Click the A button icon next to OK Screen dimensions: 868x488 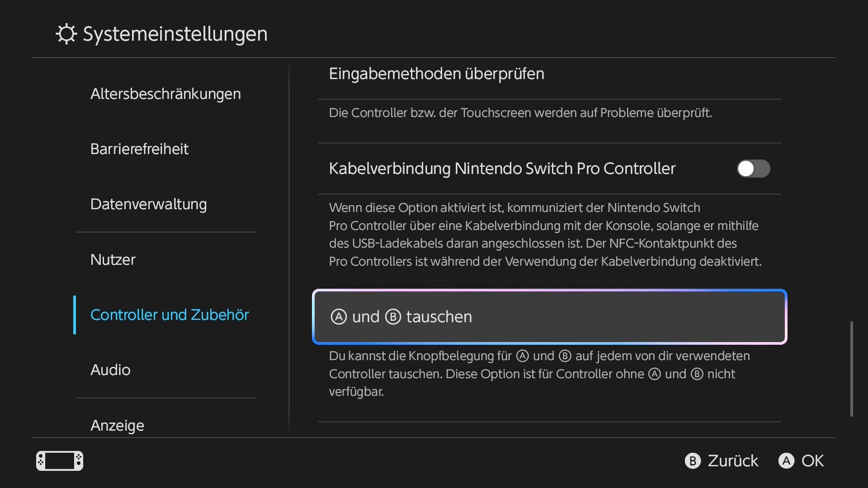(786, 461)
